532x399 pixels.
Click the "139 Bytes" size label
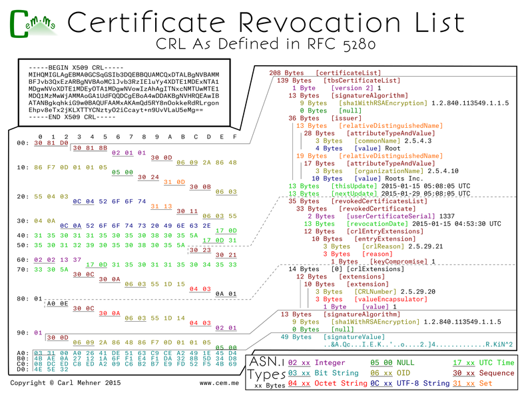294,81
